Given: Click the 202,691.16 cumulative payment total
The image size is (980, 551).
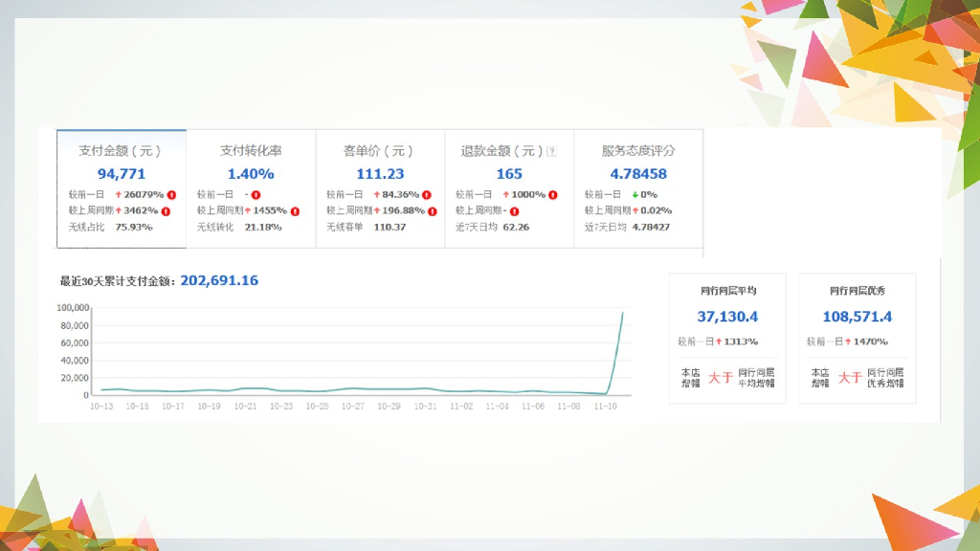Looking at the screenshot, I should tap(219, 281).
